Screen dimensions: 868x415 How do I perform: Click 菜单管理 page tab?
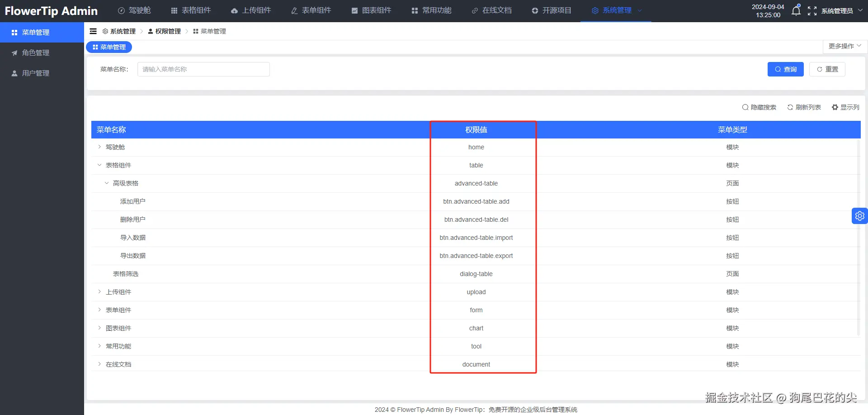click(109, 47)
